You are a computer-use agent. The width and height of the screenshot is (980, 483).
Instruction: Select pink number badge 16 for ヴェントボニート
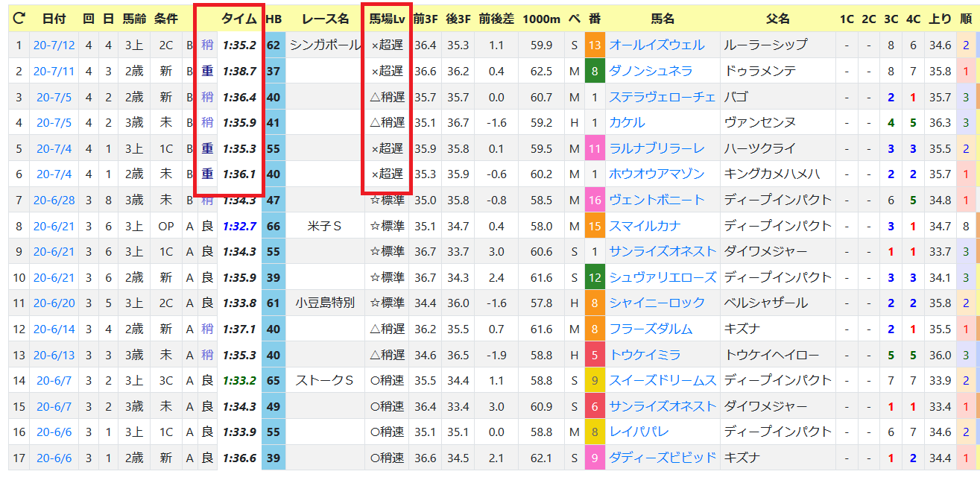(x=595, y=201)
